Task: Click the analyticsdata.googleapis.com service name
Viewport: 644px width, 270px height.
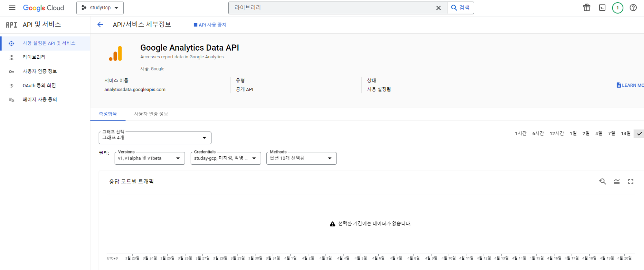Action: click(135, 90)
